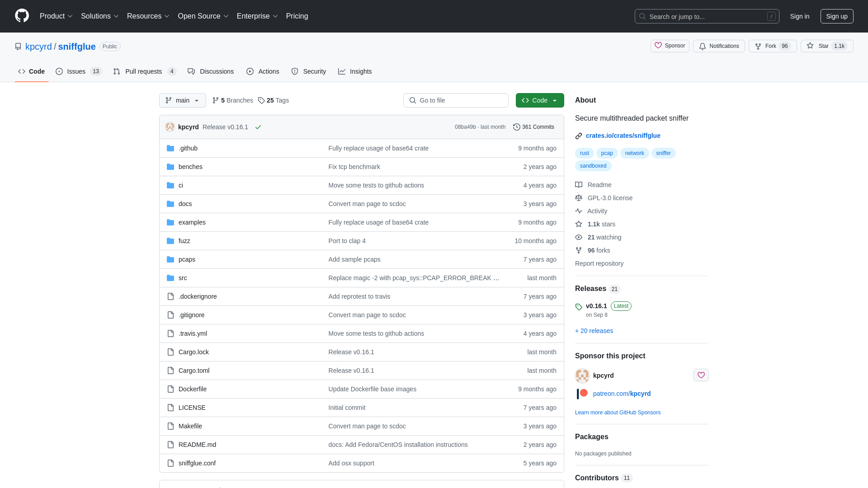The image size is (868, 488).
Task: Toggle Sponsor heart button
Action: [701, 375]
